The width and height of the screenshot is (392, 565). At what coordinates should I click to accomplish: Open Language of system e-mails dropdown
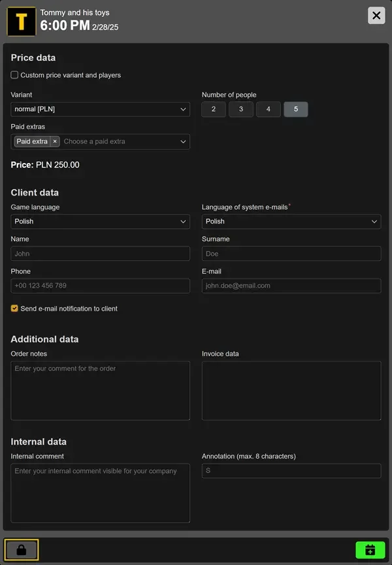(x=291, y=222)
